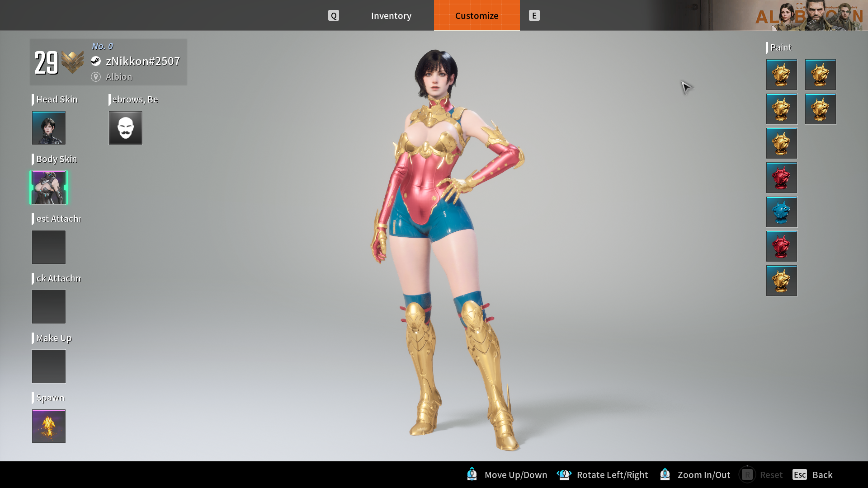Viewport: 868px width, 488px height.
Task: Select the third-row gold paint swatch
Action: click(x=781, y=143)
